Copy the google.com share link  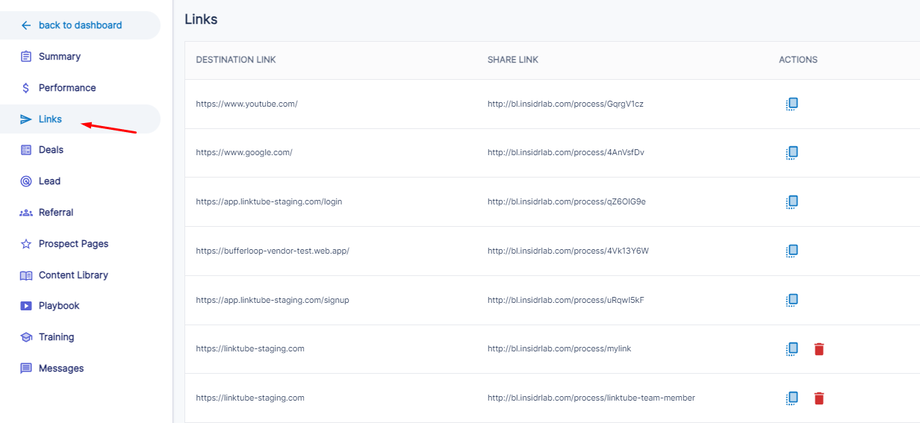pos(791,153)
